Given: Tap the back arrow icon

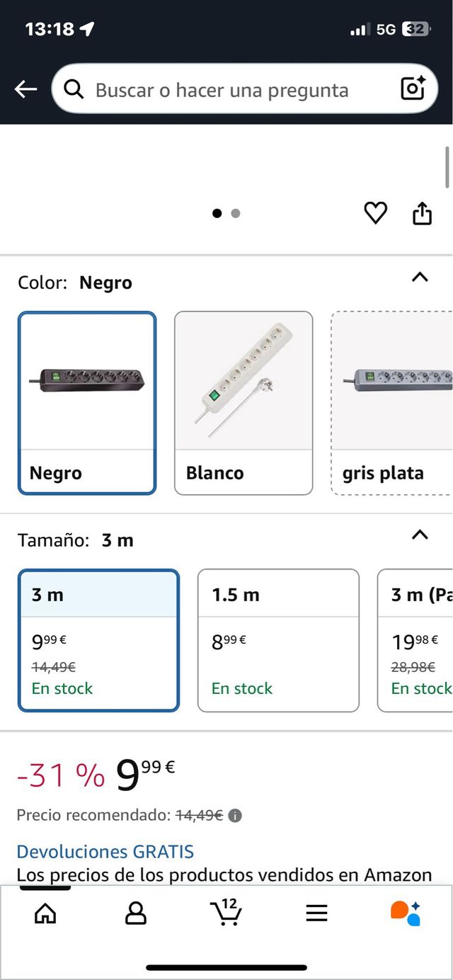Looking at the screenshot, I should tap(26, 89).
